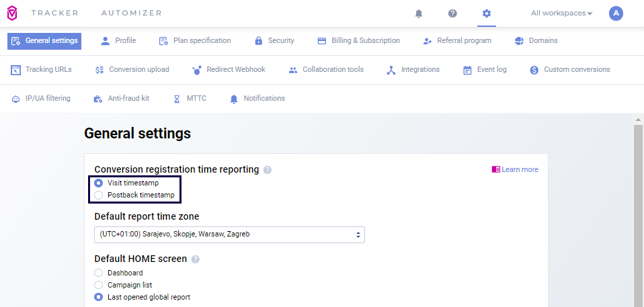Expand the All workspaces dropdown

561,13
